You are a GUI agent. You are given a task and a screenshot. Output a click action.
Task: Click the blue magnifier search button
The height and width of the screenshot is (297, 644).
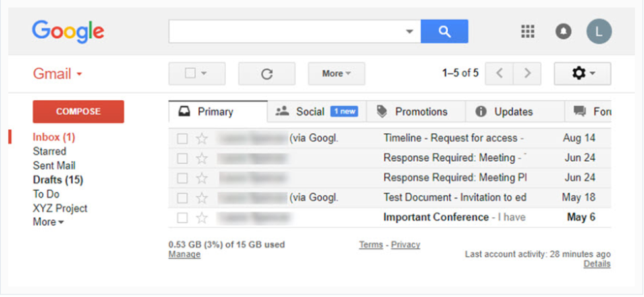(445, 31)
